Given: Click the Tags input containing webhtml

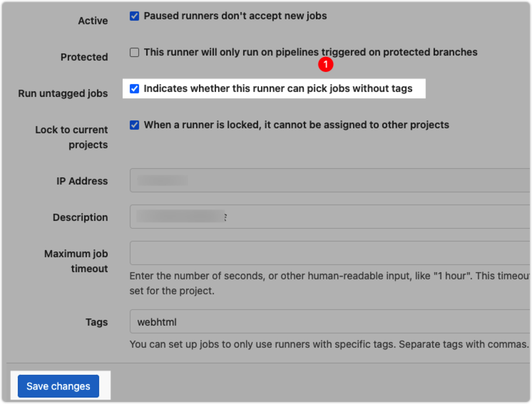Looking at the screenshot, I should 250,321.
